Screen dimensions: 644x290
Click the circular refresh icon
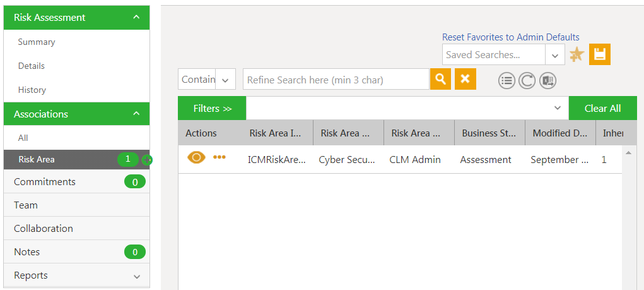(527, 80)
